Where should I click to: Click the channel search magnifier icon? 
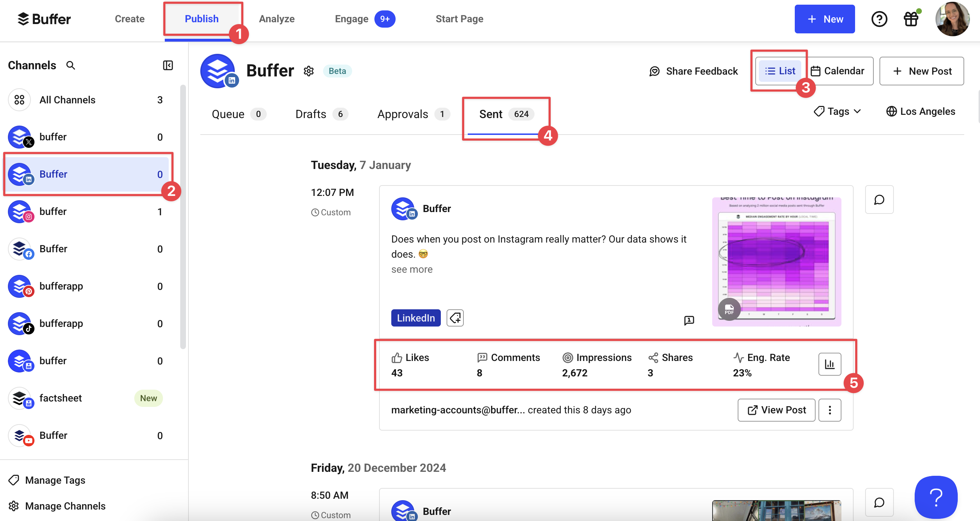[x=70, y=65]
